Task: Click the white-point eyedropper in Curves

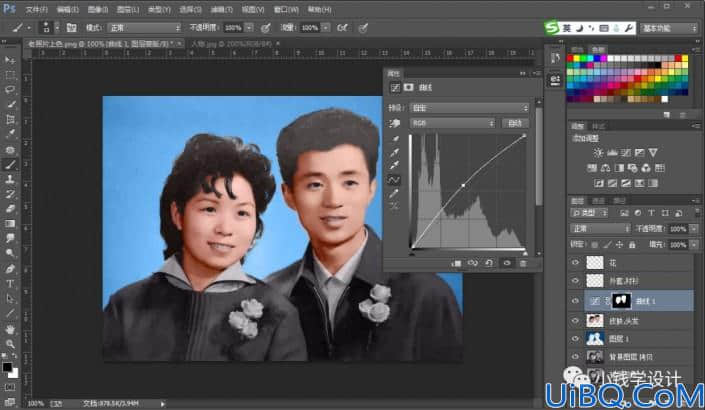Action: [x=394, y=166]
